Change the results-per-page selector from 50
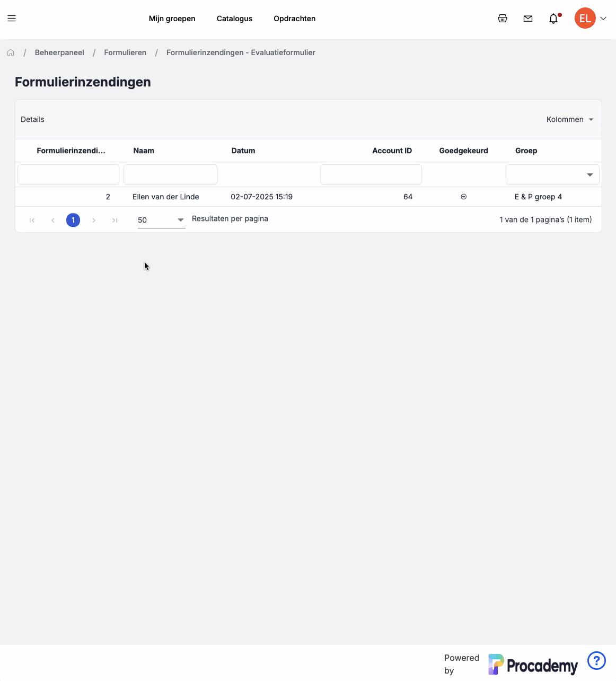 click(x=161, y=220)
